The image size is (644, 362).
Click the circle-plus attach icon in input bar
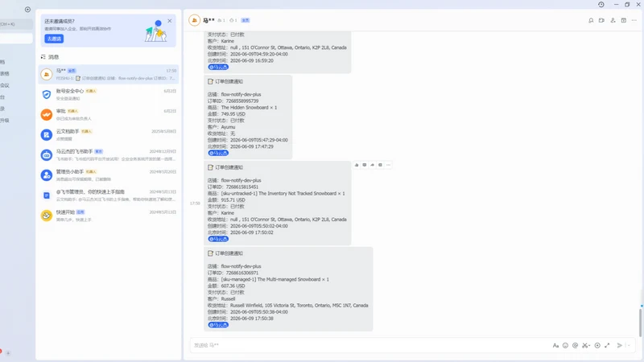597,346
